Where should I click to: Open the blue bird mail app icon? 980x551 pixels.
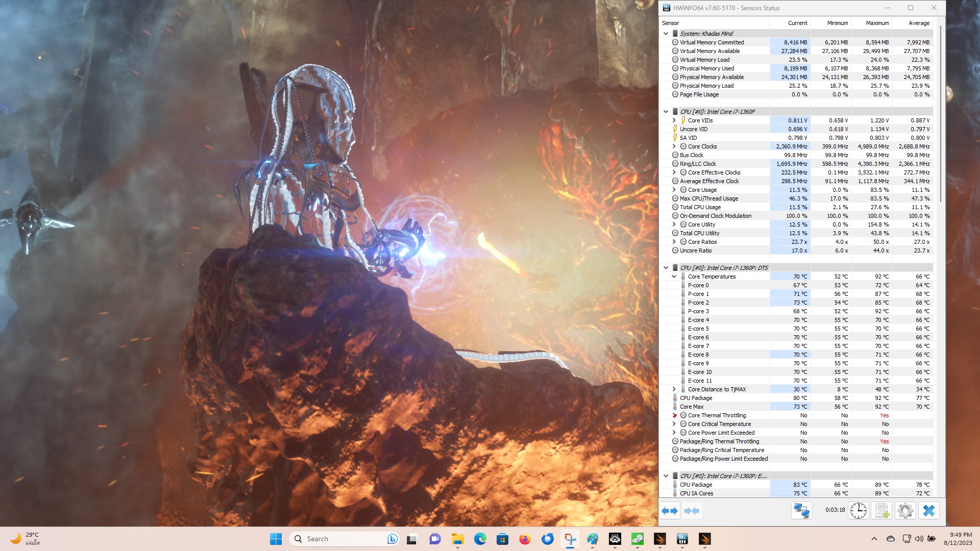click(547, 539)
